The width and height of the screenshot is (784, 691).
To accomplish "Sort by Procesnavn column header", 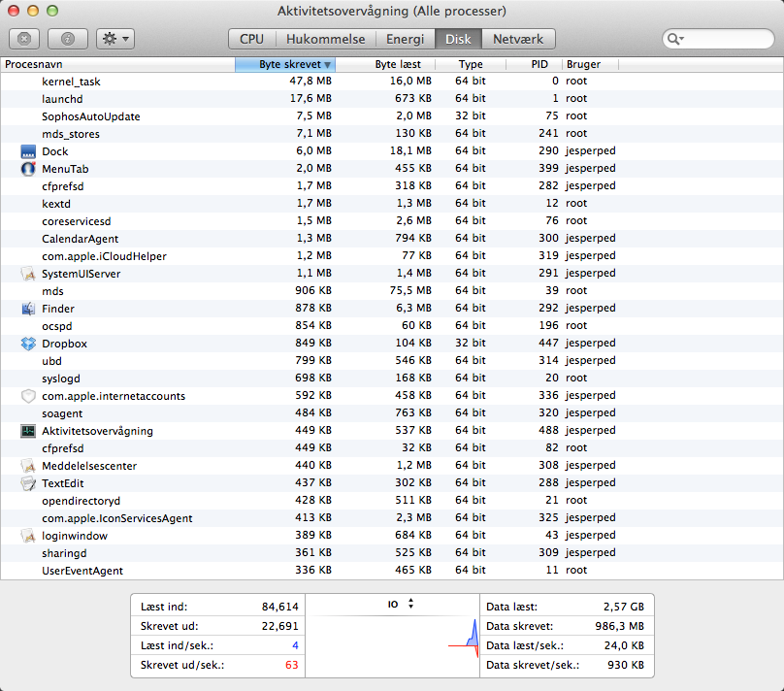I will (x=118, y=64).
